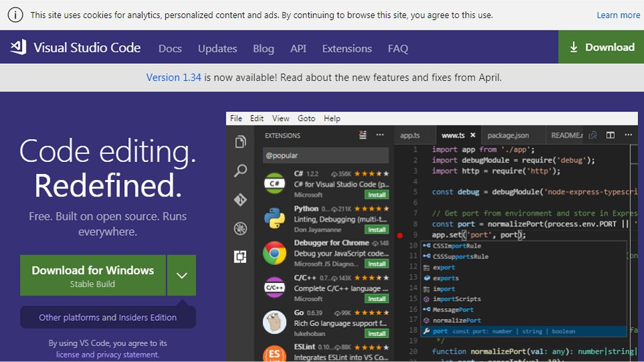Click the ESLint extension icon
The width and height of the screenshot is (644, 362).
tap(274, 354)
